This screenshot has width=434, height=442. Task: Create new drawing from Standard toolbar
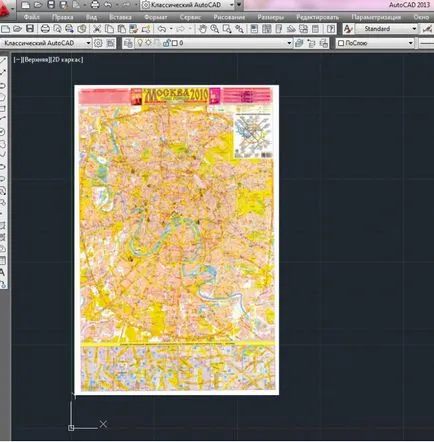coord(5,29)
